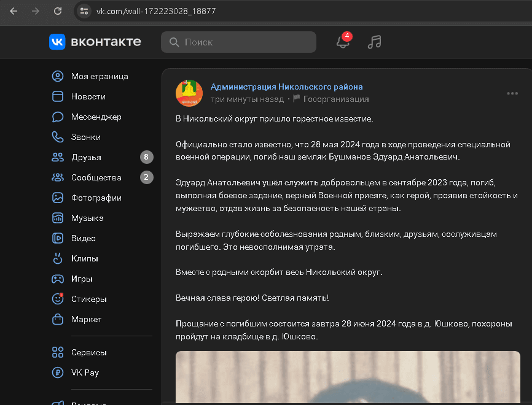
Task: Open Сервисы in the sidebar
Action: tap(89, 352)
